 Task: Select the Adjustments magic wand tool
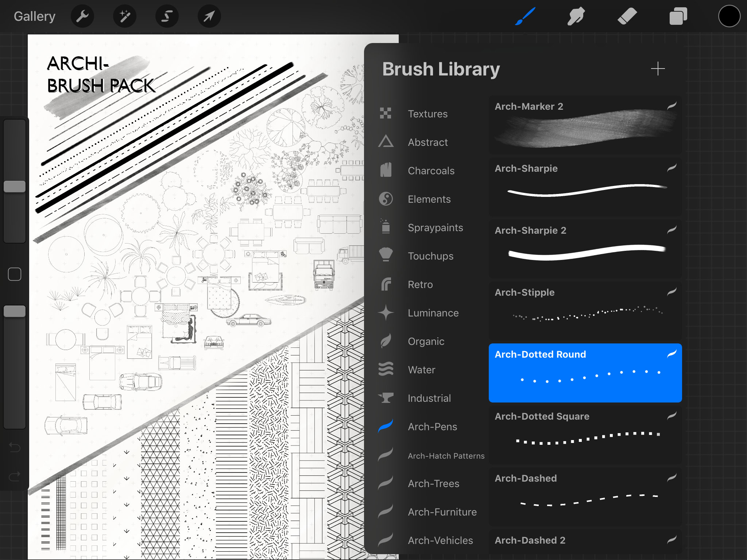point(125,16)
